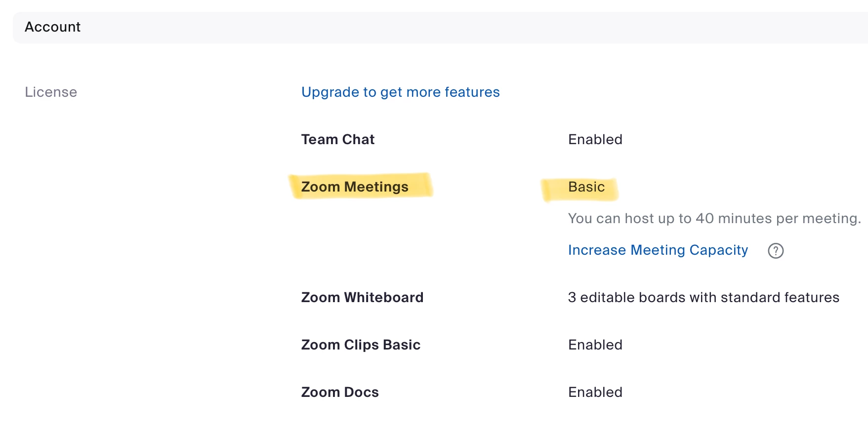Click the 40 minutes per meeting note
The image size is (868, 428).
(714, 219)
